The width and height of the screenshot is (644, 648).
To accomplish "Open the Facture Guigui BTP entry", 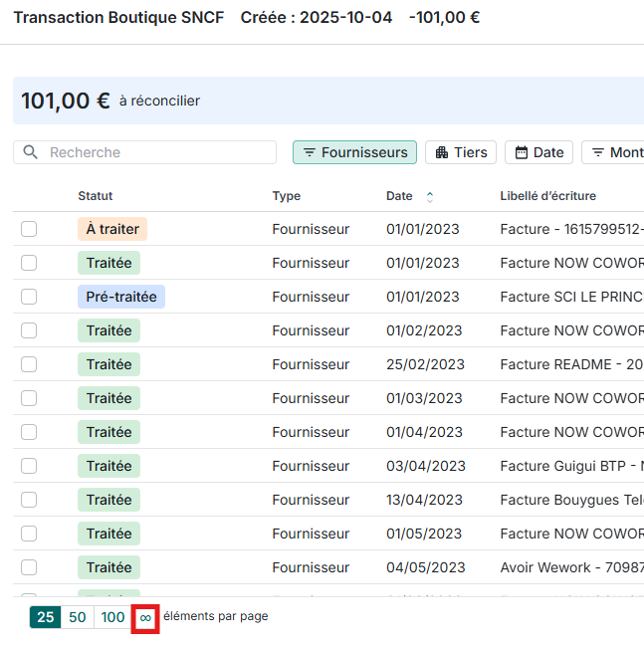I will (x=571, y=466).
